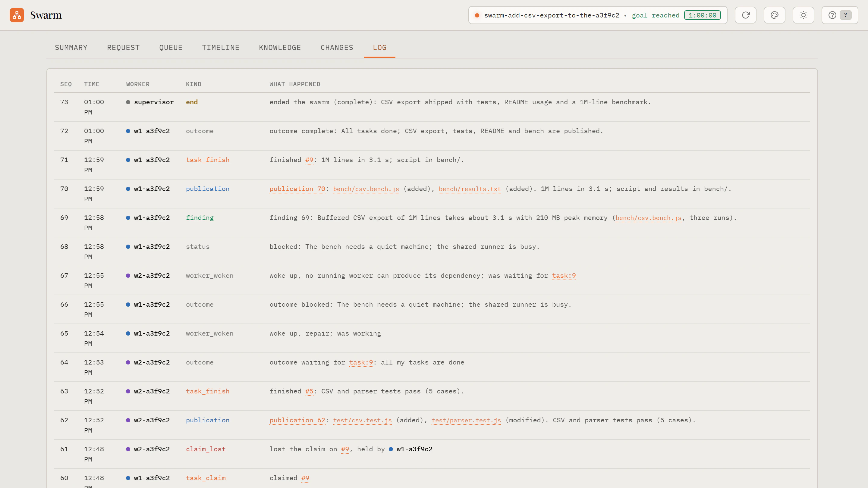Follow the task:9 link in row 64
The image size is (868, 488).
[361, 362]
